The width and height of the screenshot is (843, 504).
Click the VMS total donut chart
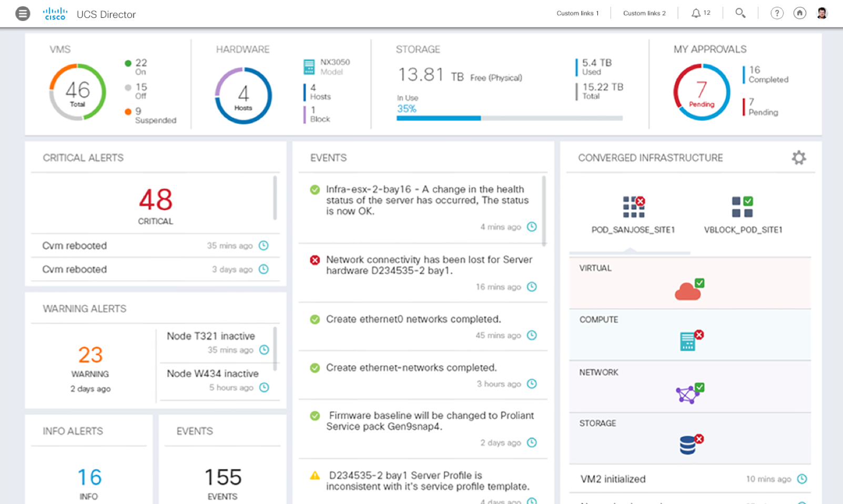click(x=78, y=92)
